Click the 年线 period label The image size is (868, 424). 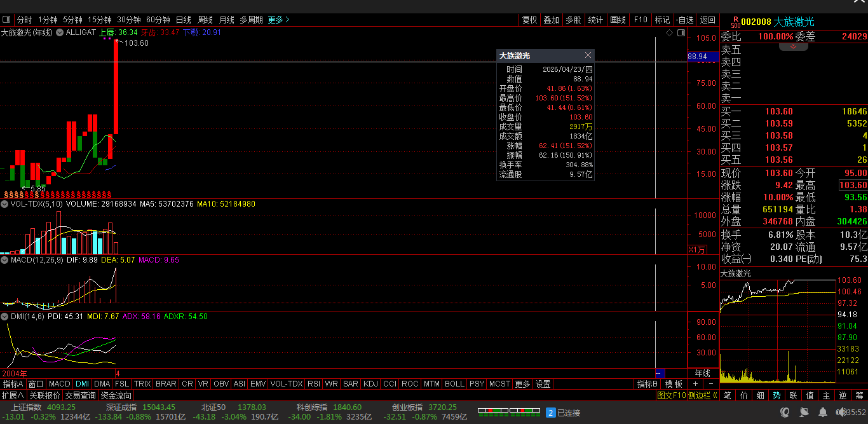click(703, 373)
